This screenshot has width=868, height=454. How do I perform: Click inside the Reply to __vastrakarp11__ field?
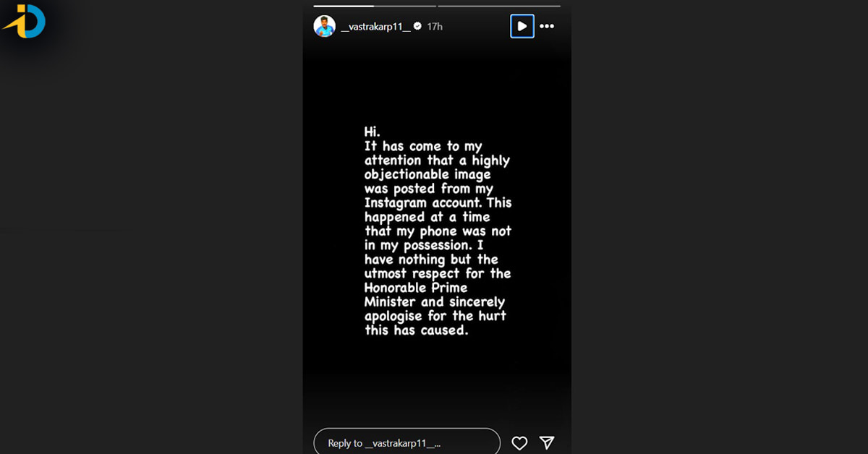(x=405, y=441)
